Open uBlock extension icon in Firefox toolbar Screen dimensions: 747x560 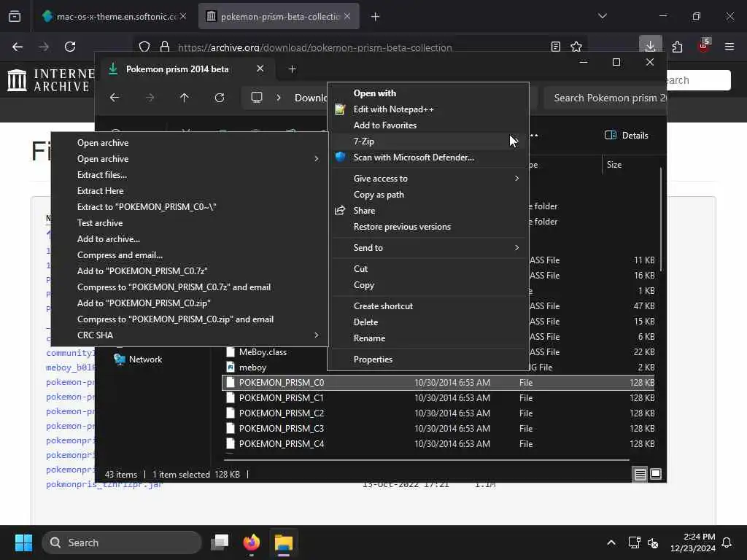[x=704, y=46]
